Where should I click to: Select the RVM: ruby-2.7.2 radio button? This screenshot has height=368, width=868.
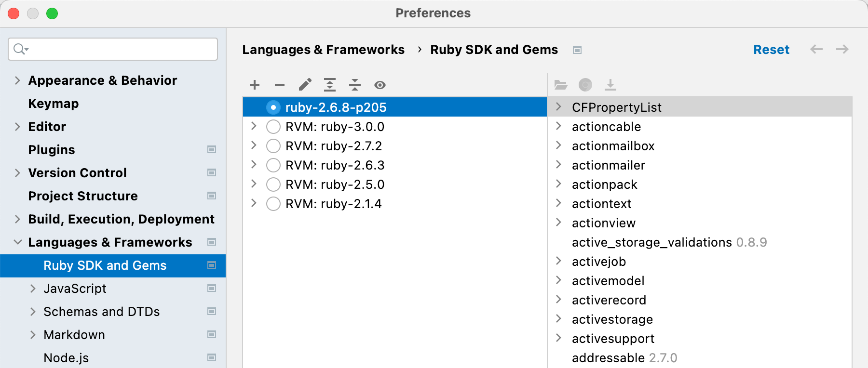(x=273, y=146)
